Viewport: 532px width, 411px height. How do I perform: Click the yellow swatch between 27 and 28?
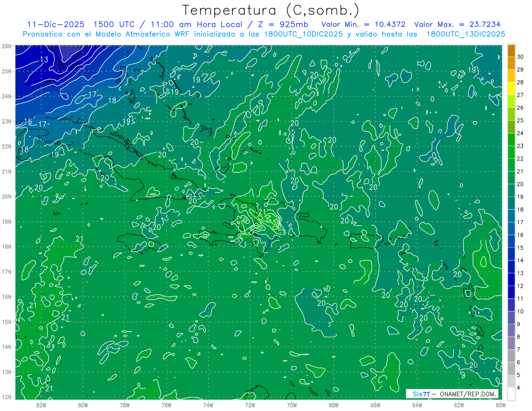tap(511, 89)
